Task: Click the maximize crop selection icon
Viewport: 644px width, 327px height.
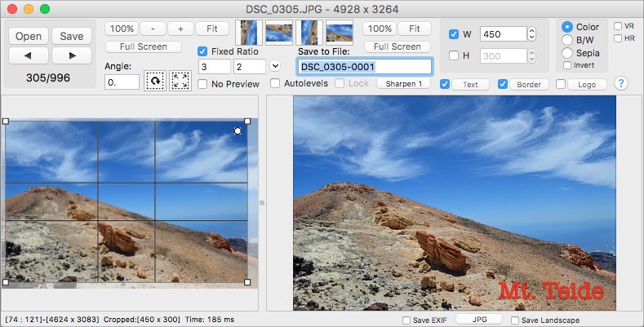Action: tap(180, 81)
